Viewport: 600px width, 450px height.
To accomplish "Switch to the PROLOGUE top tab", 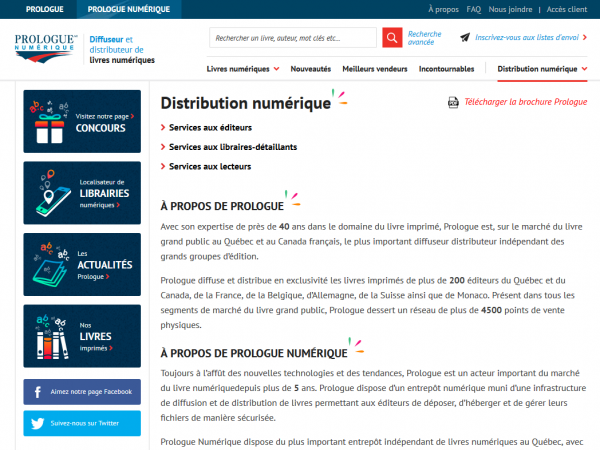I will tap(45, 9).
